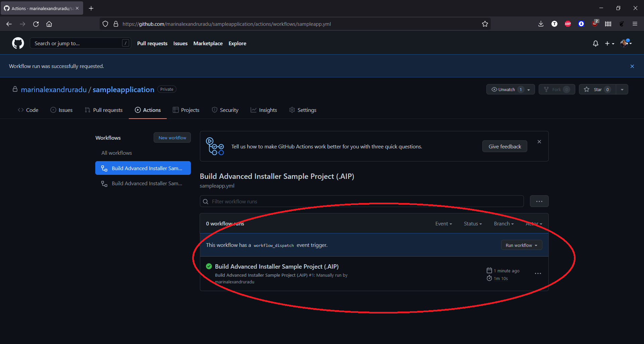
Task: Open the plus create-new menu
Action: 609,44
